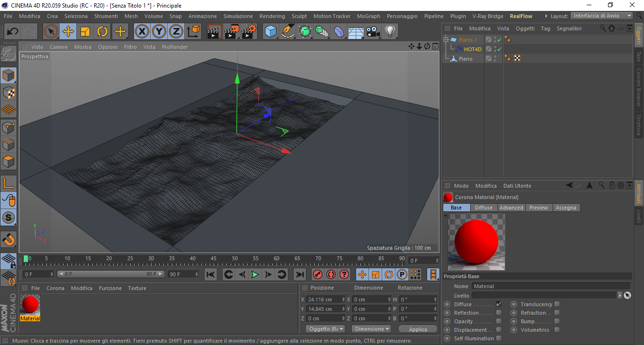The width and height of the screenshot is (644, 345).
Task: Click the Record Active Objects button
Action: coord(318,274)
